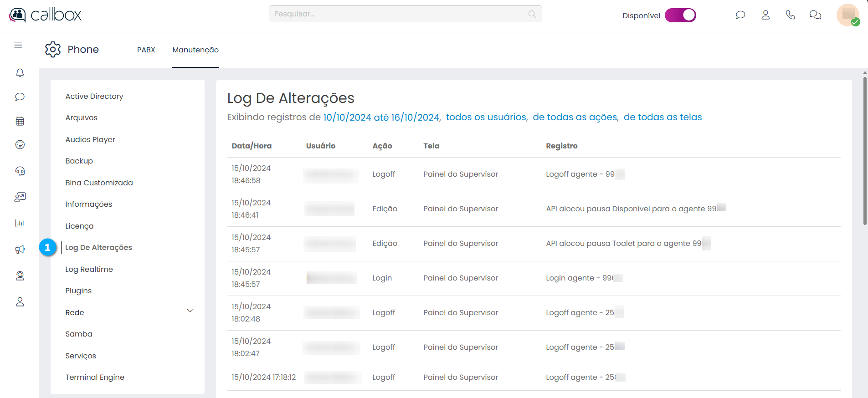Switch to the PABX tab
This screenshot has width=868, height=398.
point(146,50)
